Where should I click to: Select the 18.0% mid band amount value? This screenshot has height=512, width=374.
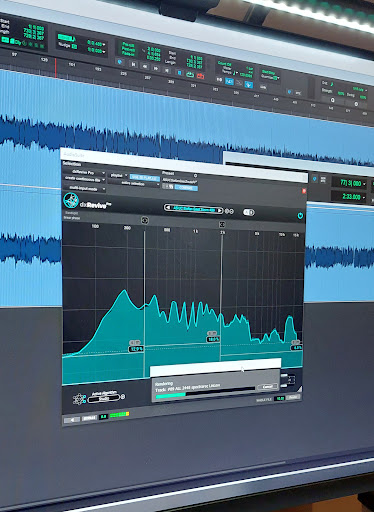click(213, 339)
